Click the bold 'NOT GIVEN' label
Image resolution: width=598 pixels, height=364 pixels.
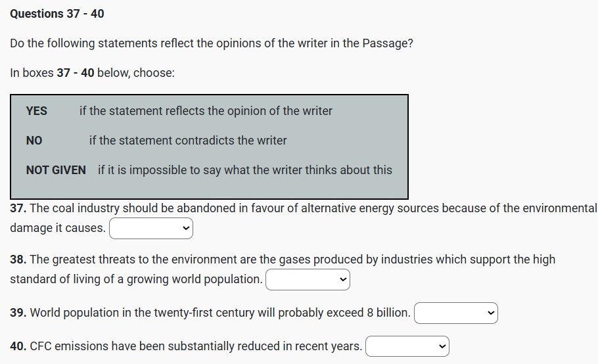click(x=56, y=170)
